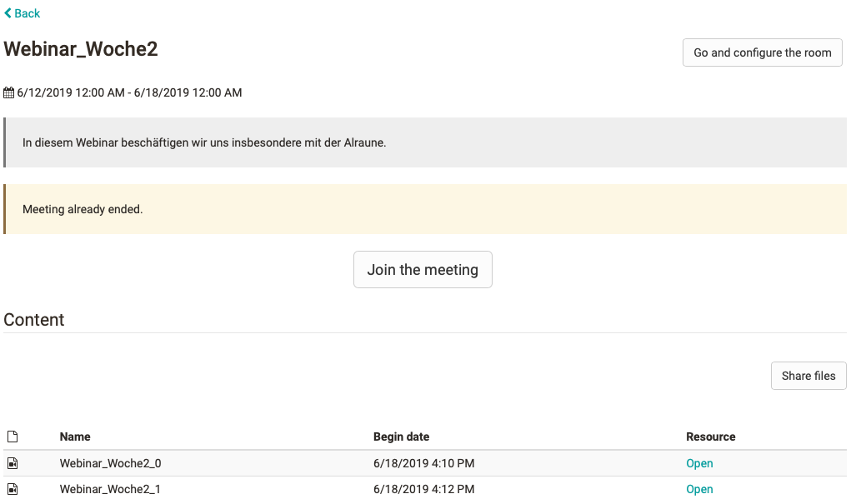Viewport: 851px width, 504px height.
Task: Click the calendar icon beside the meeting dates
Action: click(x=9, y=92)
